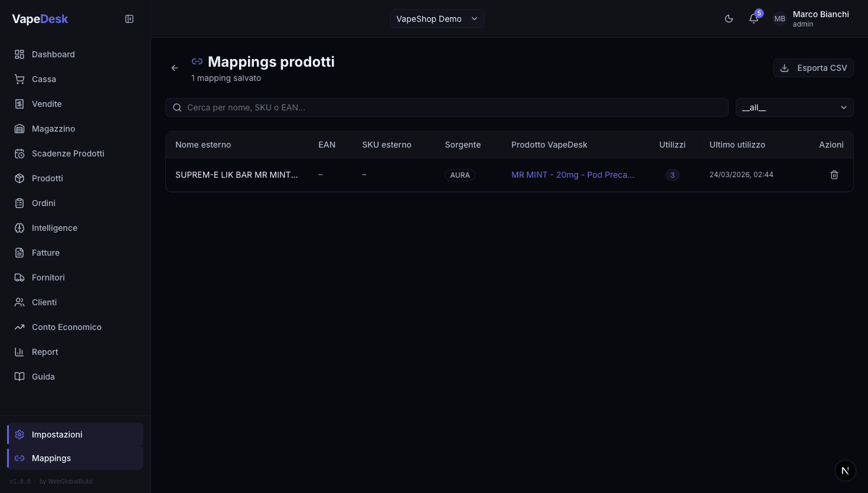
Task: Switch to the Impostazioni section
Action: coord(57,434)
